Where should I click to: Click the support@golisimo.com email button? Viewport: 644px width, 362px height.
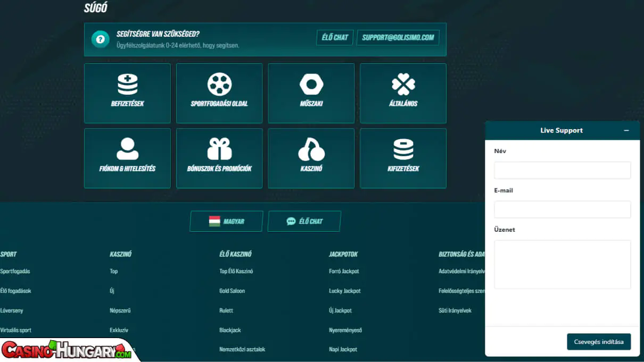point(398,38)
